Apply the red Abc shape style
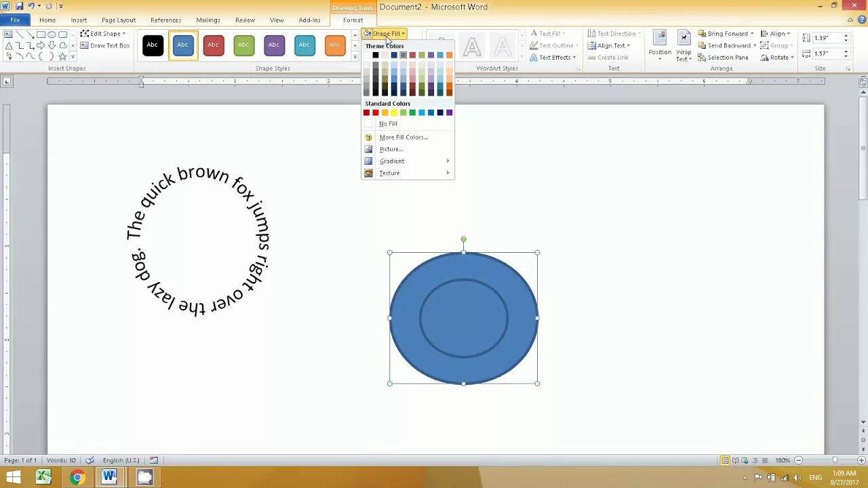 pyautogui.click(x=213, y=45)
